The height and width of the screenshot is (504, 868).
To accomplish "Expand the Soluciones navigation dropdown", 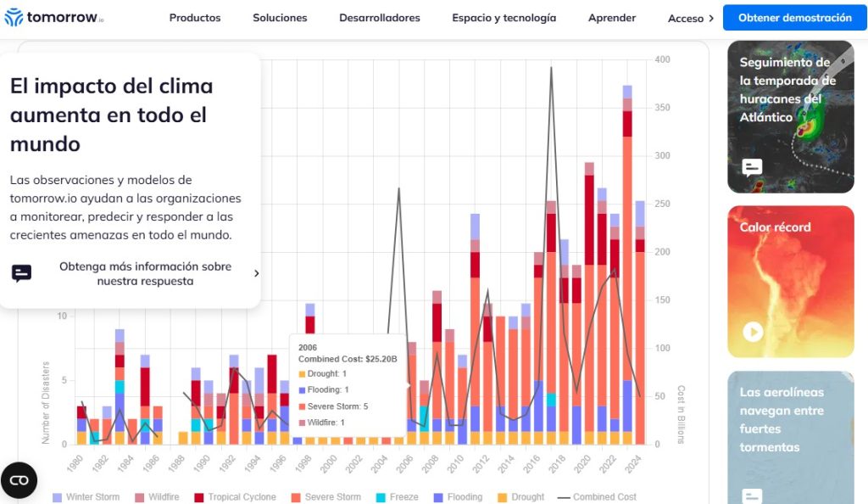I will [280, 17].
